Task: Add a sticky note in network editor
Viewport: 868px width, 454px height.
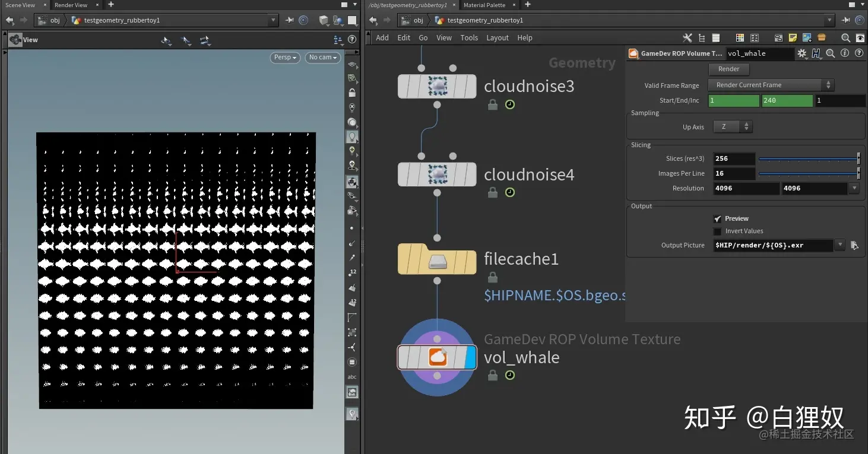Action: point(793,38)
